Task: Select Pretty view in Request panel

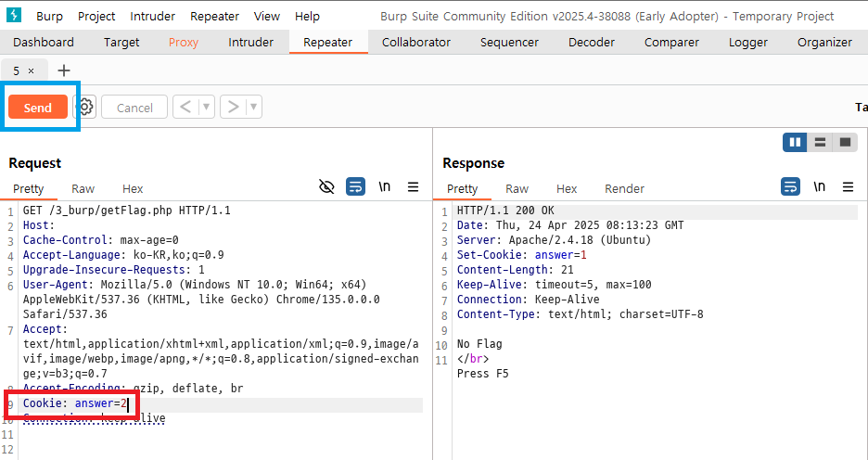Action: (28, 189)
